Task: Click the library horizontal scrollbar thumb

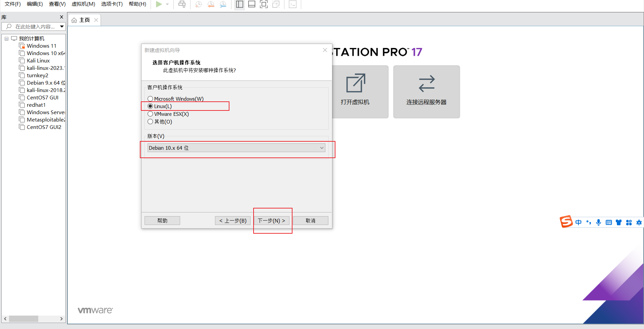Action: point(23,319)
